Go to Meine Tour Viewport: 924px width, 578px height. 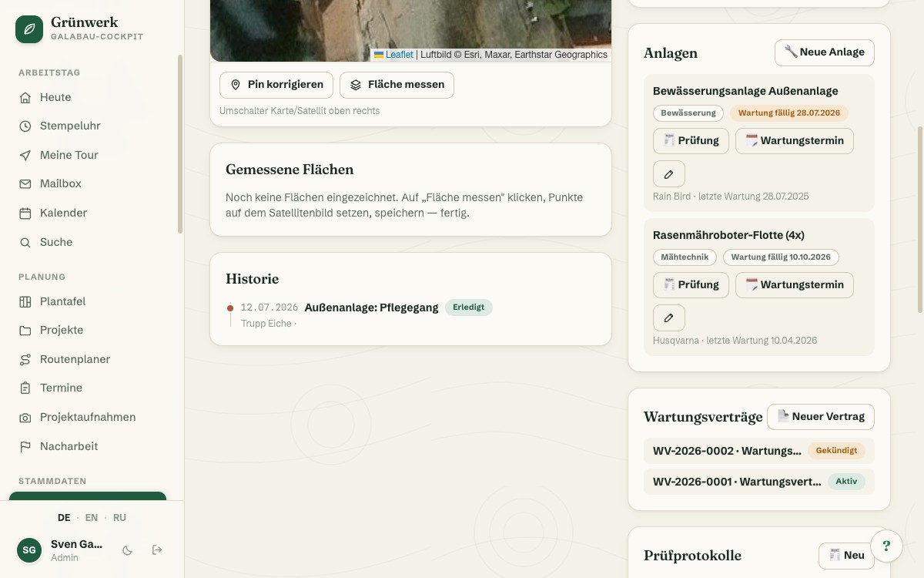92,155
